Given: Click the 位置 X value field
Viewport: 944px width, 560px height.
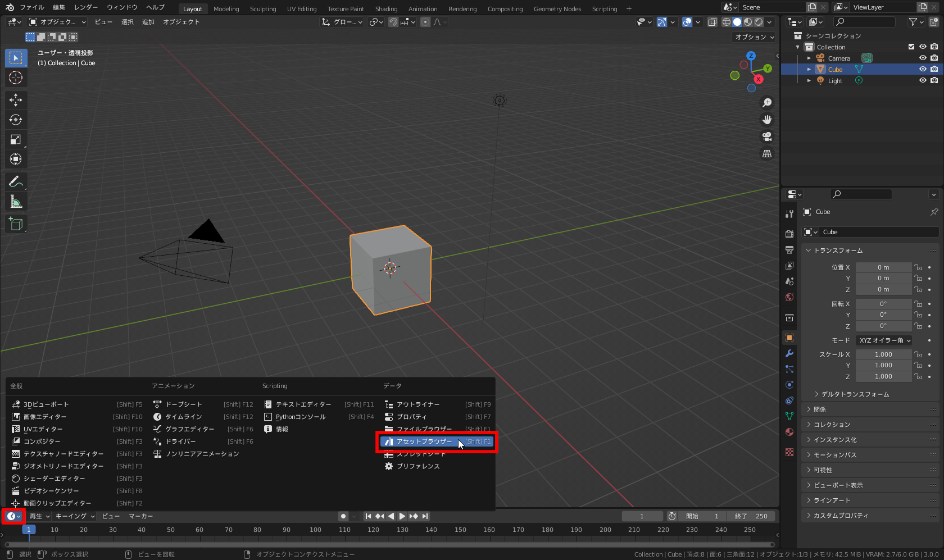Looking at the screenshot, I should (x=883, y=267).
